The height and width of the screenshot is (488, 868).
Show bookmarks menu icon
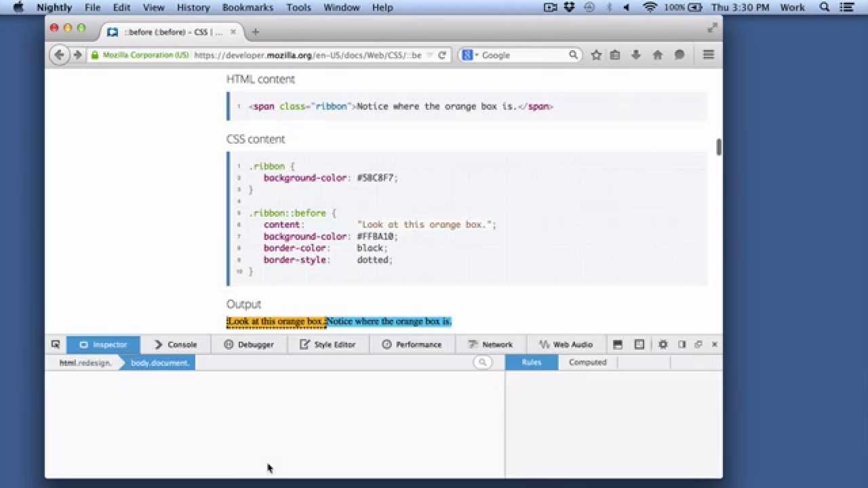(615, 55)
